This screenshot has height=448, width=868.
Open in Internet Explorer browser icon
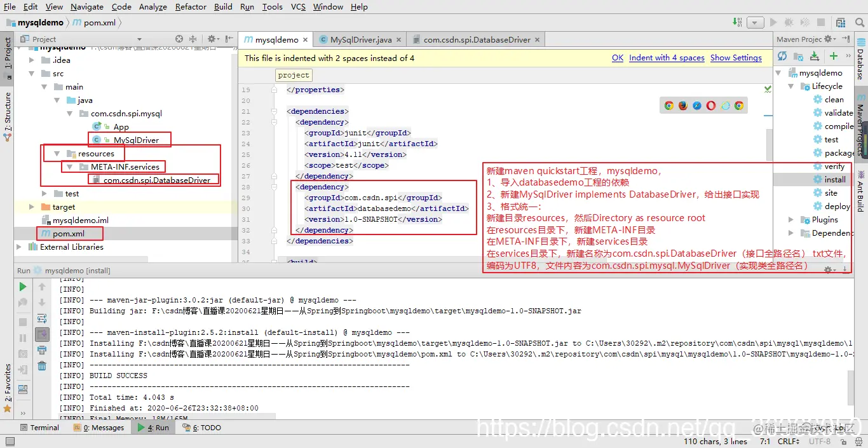pos(725,105)
